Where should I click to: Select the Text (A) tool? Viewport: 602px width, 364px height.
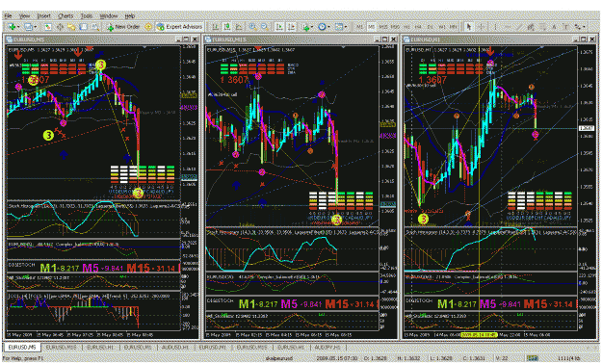554,27
